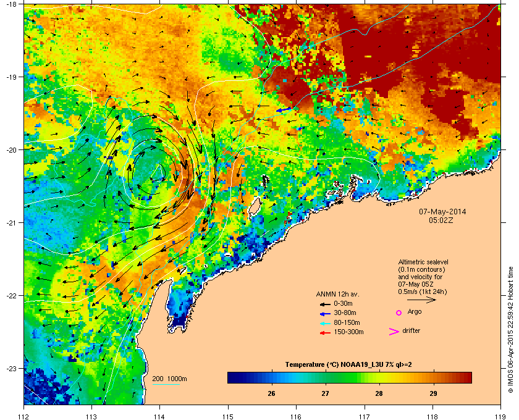
Task: Click the longitude axis label 118
Action: (432, 417)
